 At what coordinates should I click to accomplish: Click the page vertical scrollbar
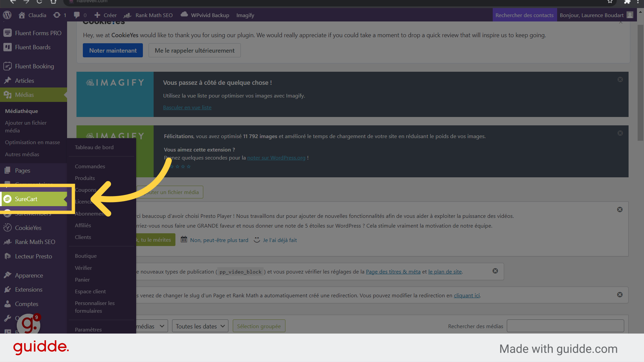click(x=640, y=82)
